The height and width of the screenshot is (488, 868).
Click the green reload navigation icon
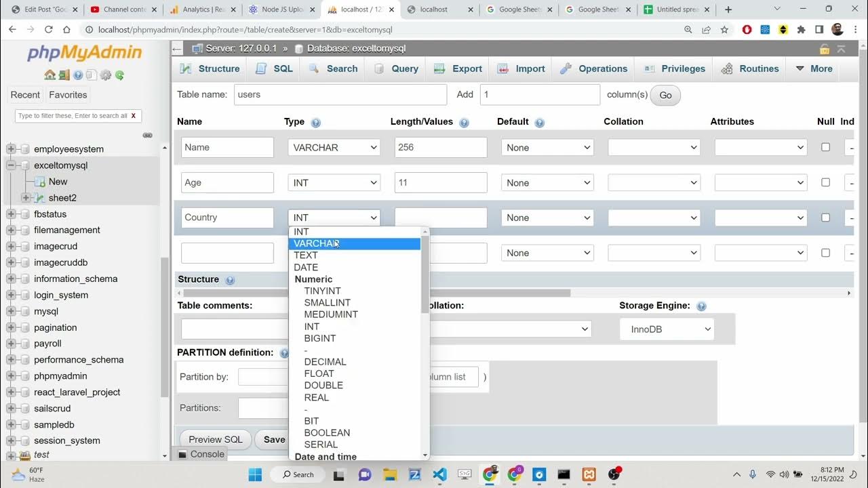tap(119, 75)
